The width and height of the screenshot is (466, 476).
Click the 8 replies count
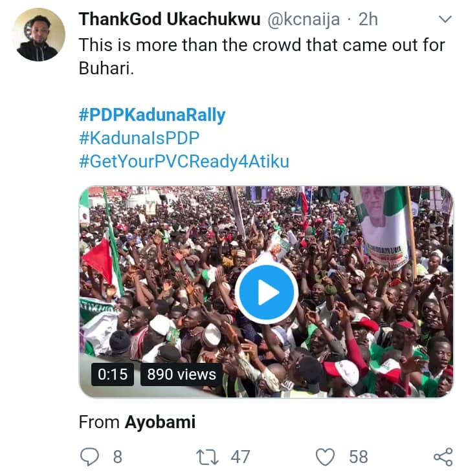(117, 457)
